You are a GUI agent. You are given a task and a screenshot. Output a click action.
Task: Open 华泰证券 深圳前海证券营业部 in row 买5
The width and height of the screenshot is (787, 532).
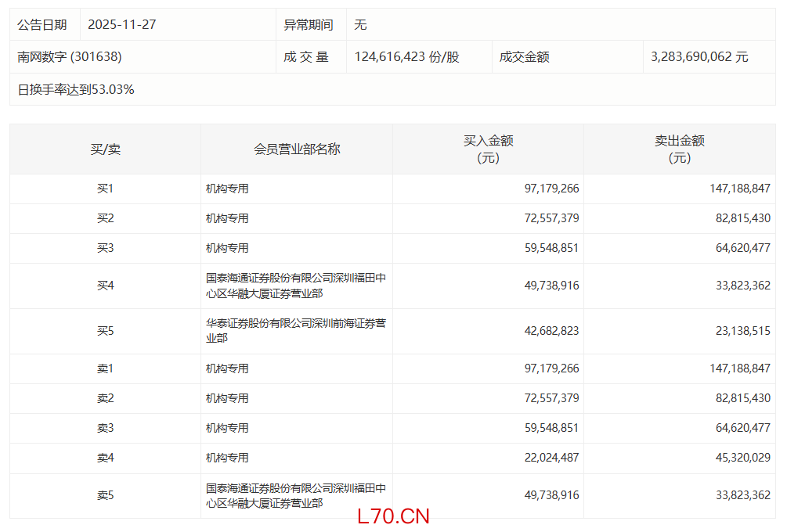(295, 331)
